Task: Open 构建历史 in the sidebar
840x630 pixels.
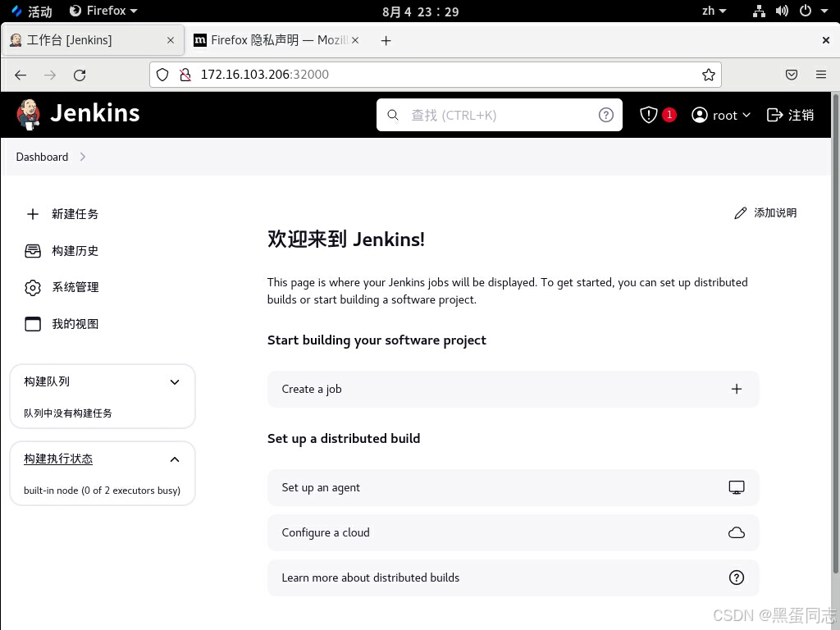Action: coord(62,251)
